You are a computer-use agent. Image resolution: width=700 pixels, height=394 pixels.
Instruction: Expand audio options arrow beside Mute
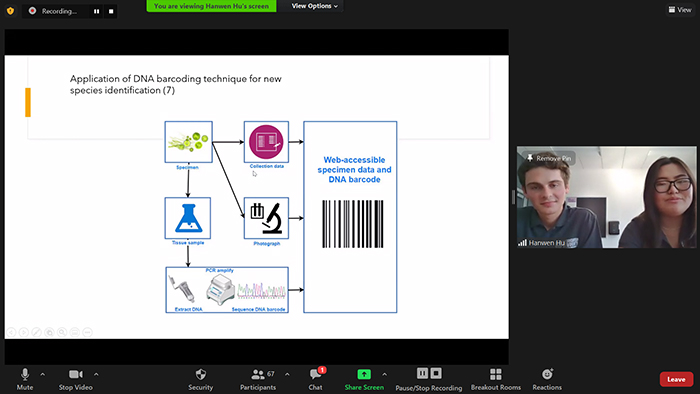click(x=42, y=374)
